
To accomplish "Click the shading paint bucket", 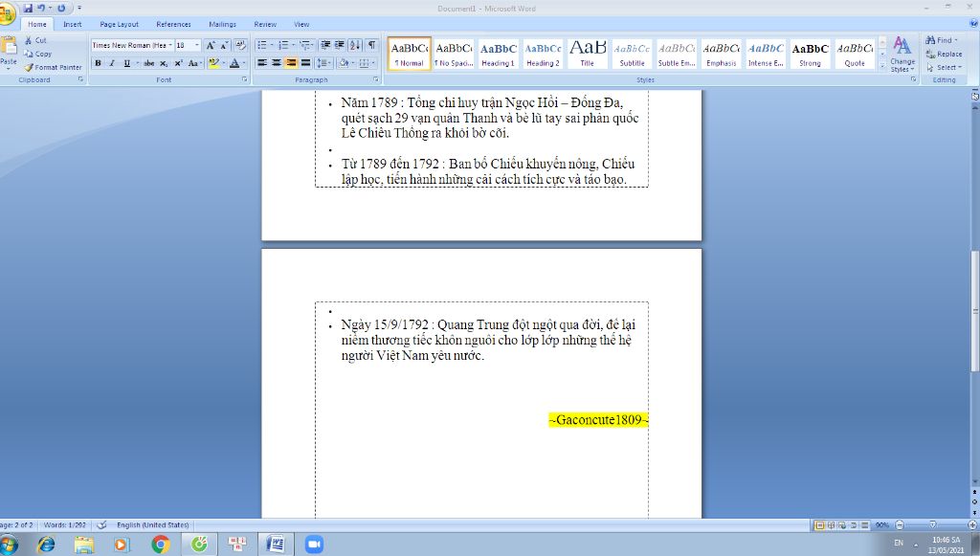I will coord(344,63).
